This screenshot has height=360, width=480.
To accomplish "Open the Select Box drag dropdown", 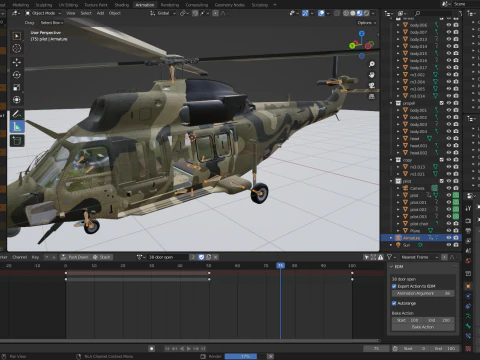I will click(x=52, y=23).
